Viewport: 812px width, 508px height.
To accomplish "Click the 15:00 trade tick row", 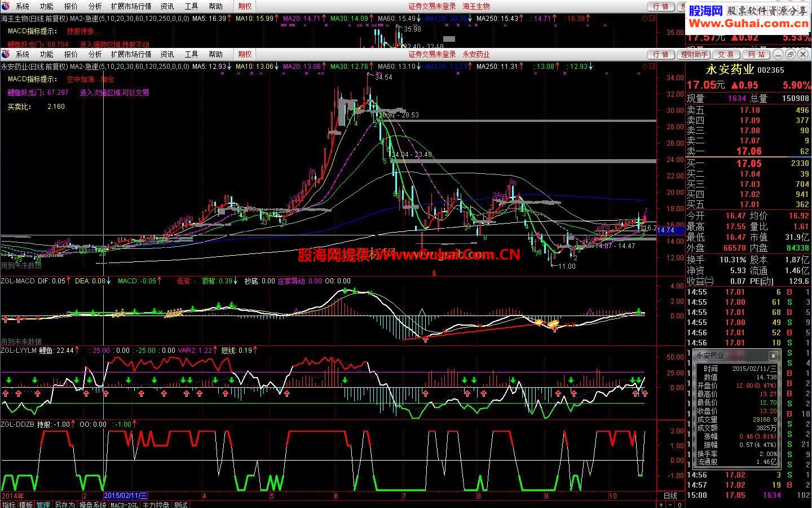I will click(748, 495).
